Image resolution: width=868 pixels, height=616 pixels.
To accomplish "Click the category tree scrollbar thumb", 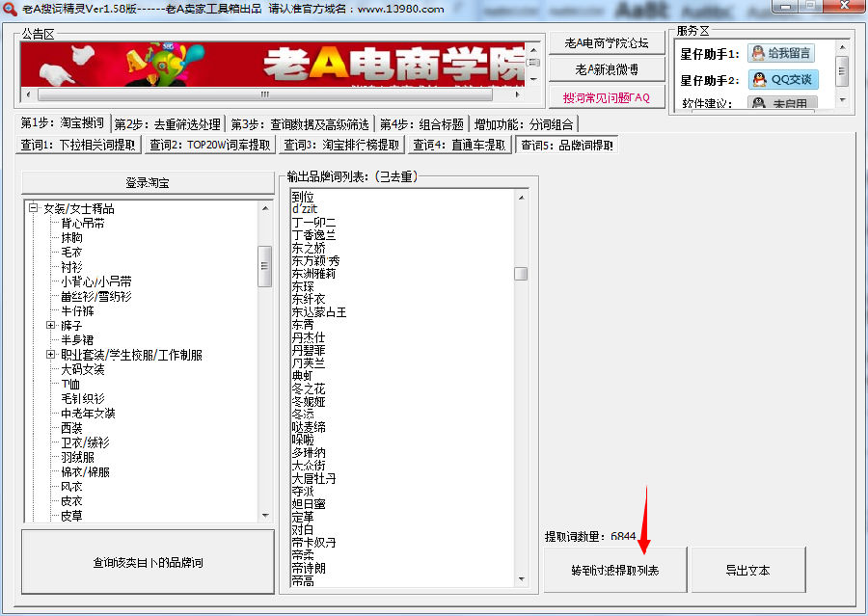I will coord(264,266).
